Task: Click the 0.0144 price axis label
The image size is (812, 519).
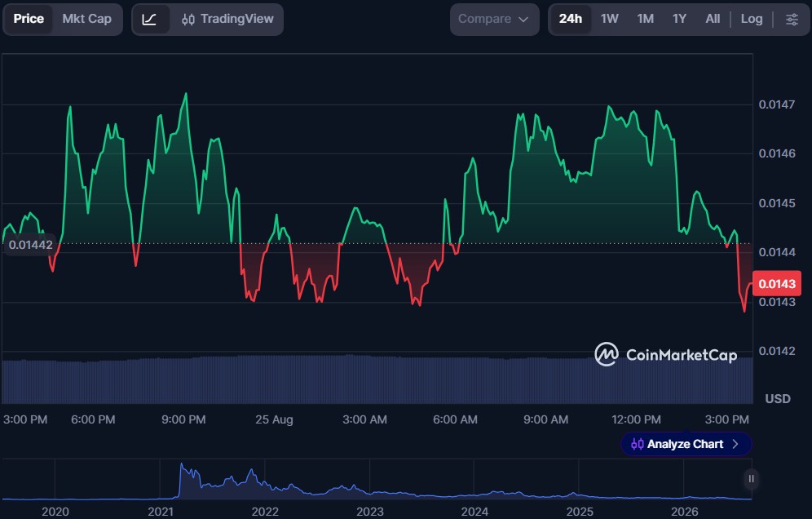Action: pos(776,252)
